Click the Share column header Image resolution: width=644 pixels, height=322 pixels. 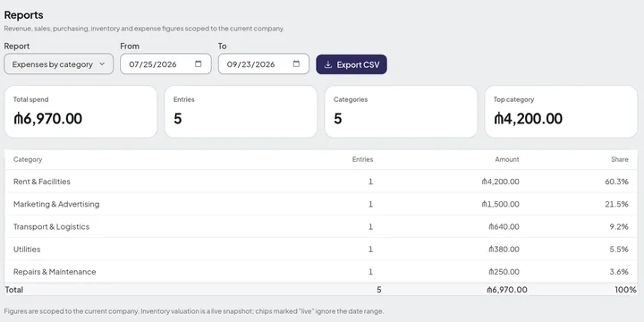620,159
